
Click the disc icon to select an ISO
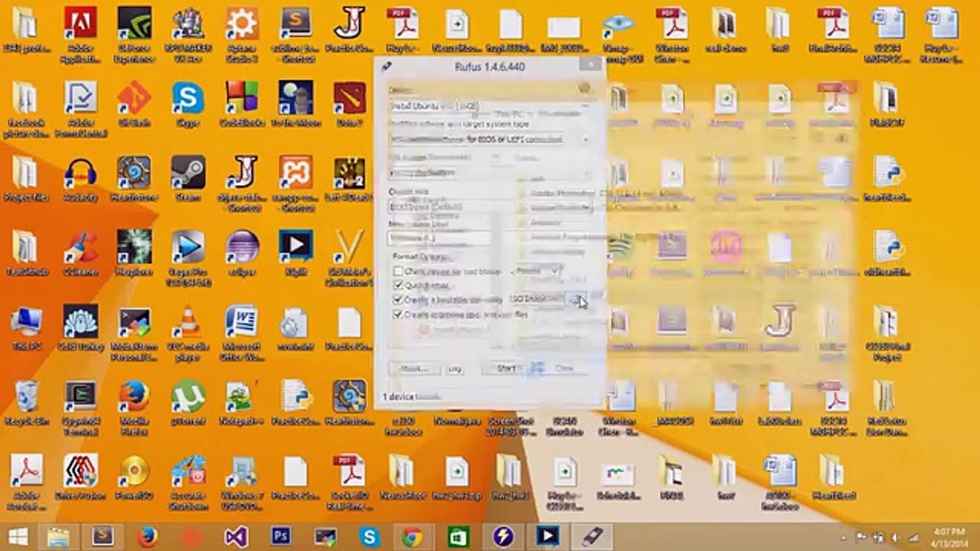577,298
